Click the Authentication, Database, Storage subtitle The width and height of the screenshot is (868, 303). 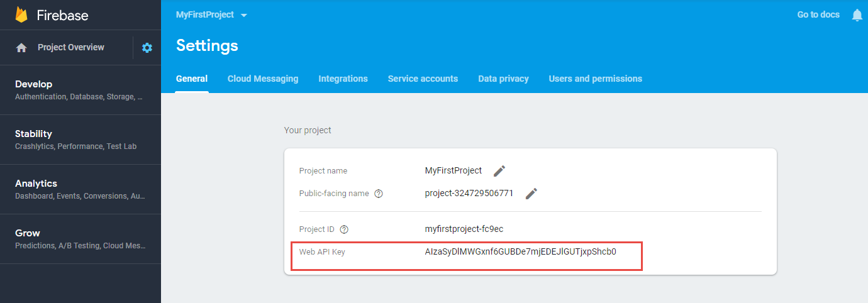point(79,97)
